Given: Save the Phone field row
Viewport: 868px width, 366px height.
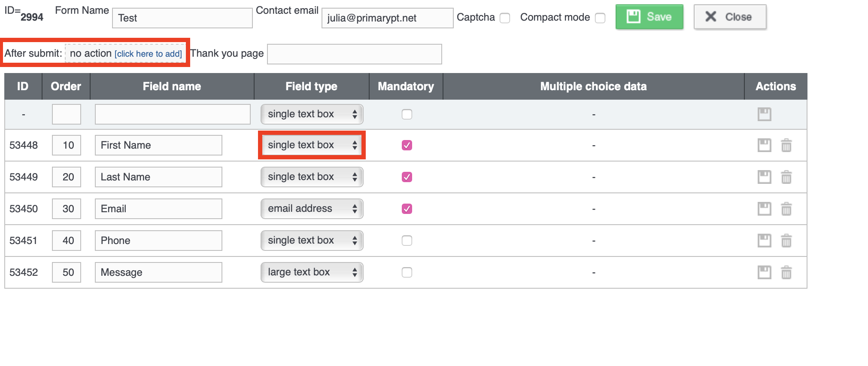Looking at the screenshot, I should 764,241.
